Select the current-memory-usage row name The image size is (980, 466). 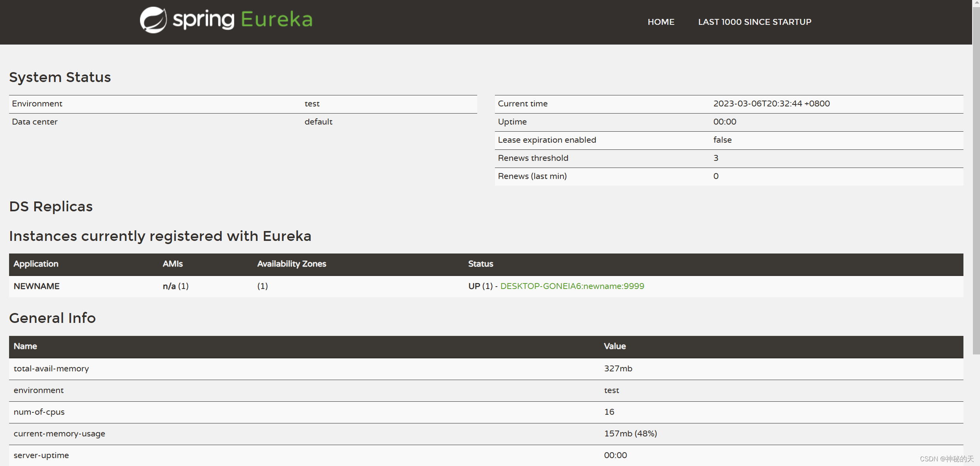[x=59, y=434]
